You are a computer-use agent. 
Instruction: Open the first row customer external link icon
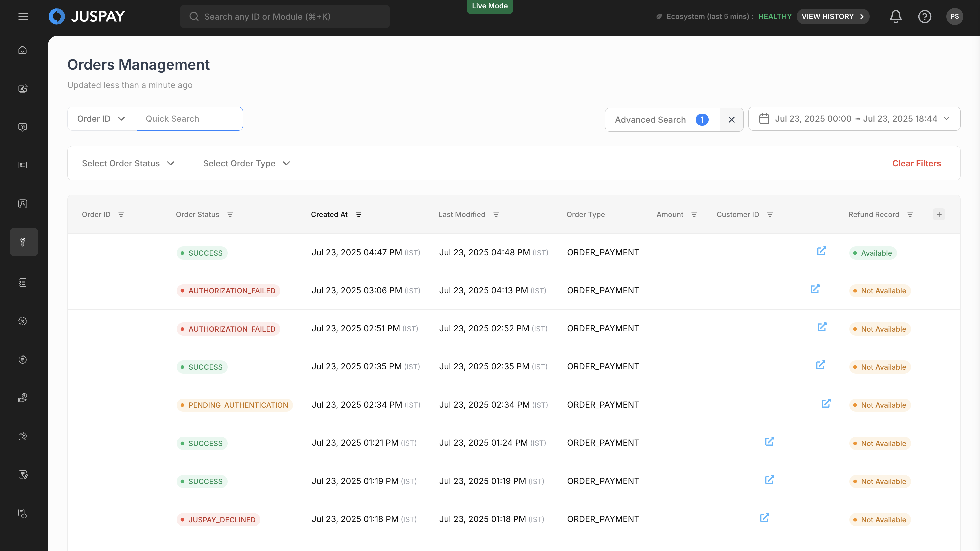(x=822, y=251)
